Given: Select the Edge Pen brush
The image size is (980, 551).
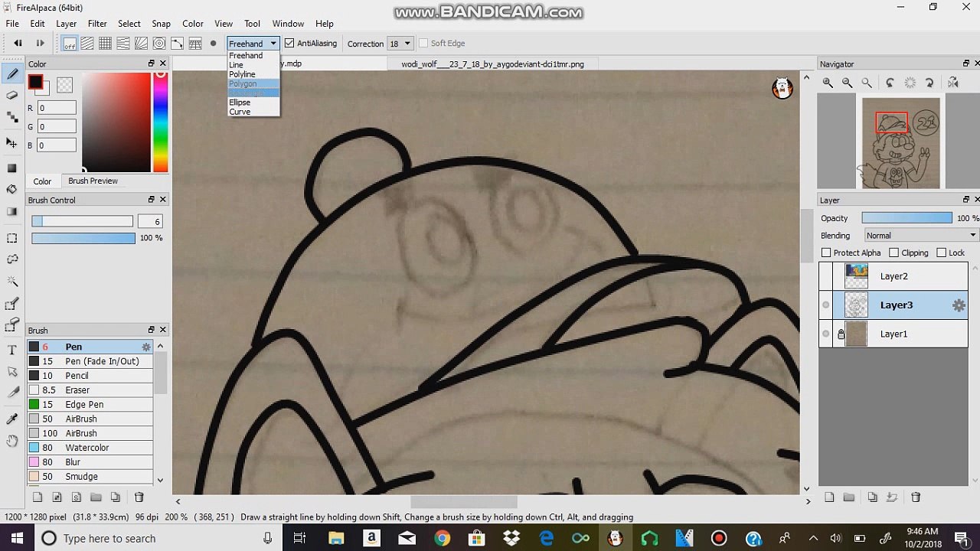Looking at the screenshot, I should 90,405.
